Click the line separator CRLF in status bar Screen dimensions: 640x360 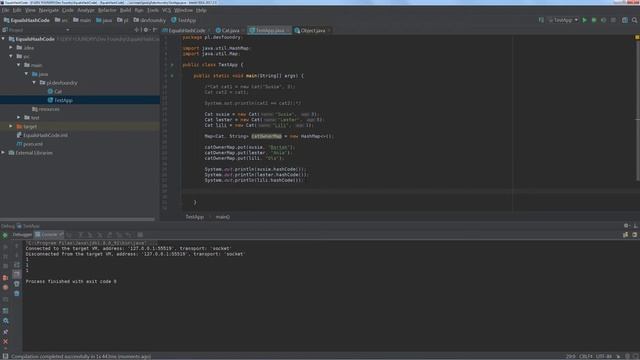585,356
